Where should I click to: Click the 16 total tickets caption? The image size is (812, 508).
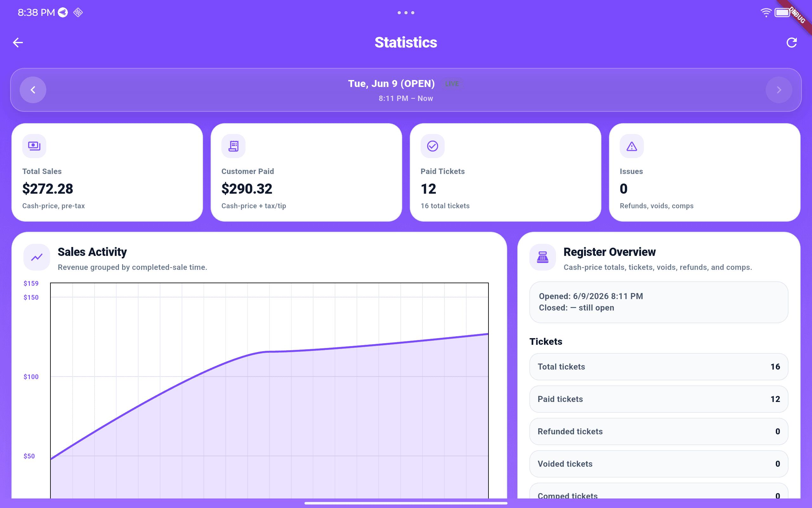coord(445,206)
